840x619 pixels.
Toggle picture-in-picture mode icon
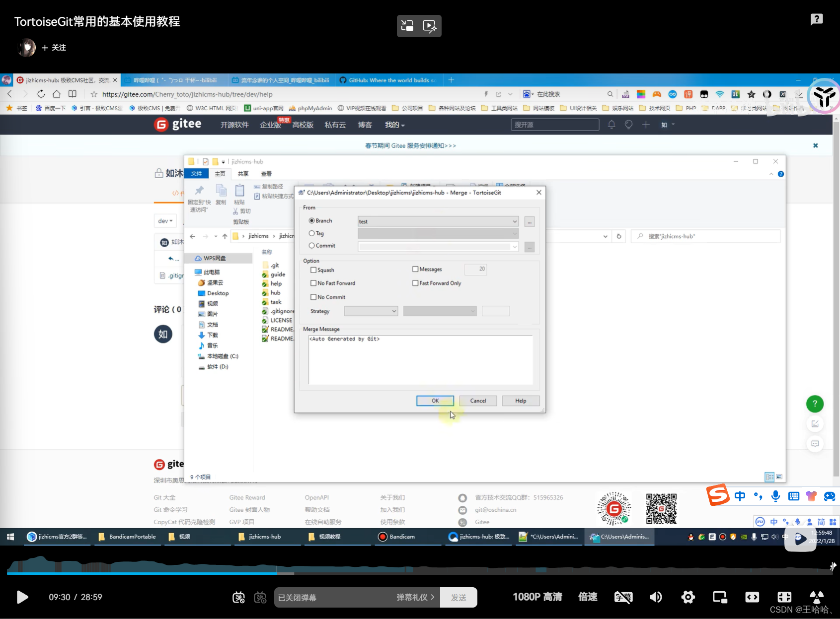click(720, 597)
